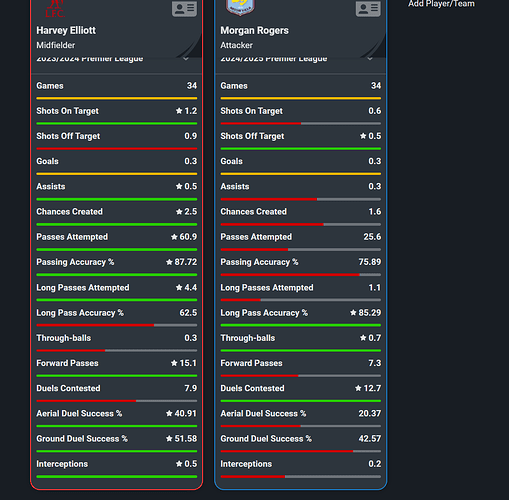This screenshot has height=500, width=509.
Task: Select Morgan Rogers' Aerial Duel Success 20.37
Action: 370,414
